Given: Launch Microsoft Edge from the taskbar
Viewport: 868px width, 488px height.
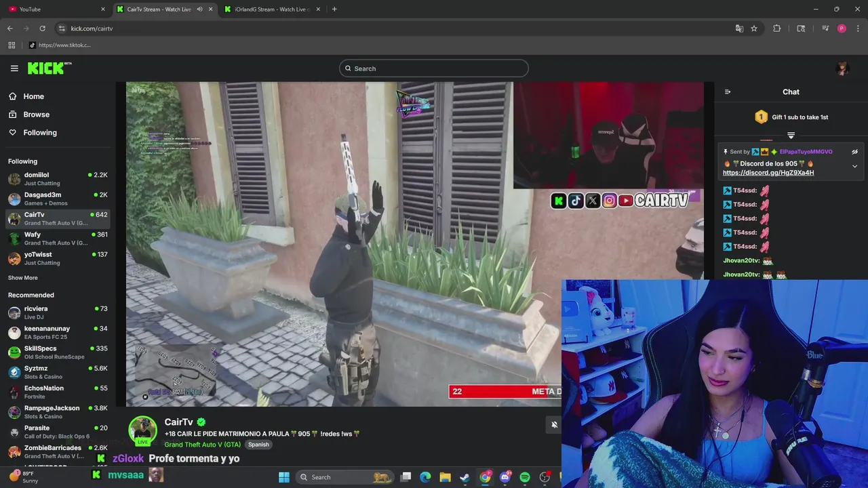Looking at the screenshot, I should point(425,477).
